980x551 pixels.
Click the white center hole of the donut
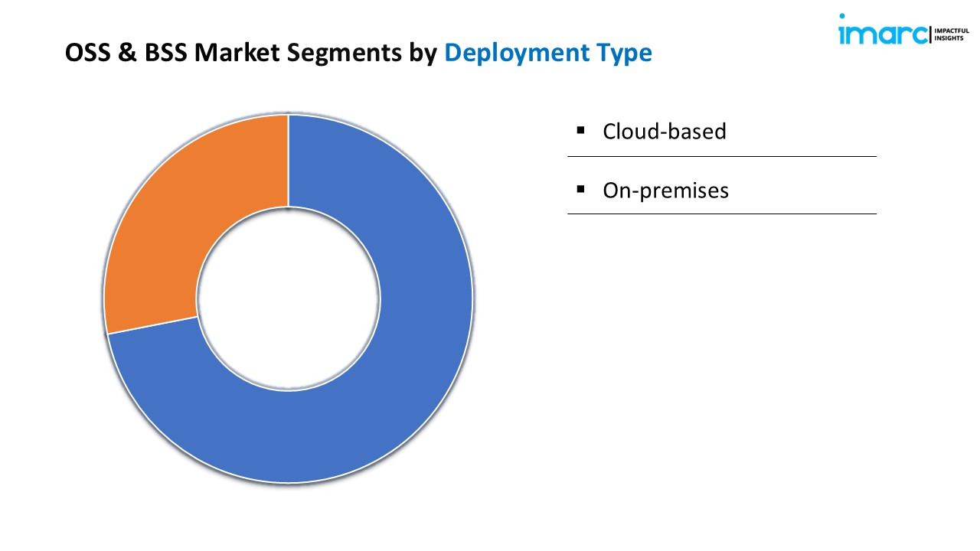click(288, 298)
